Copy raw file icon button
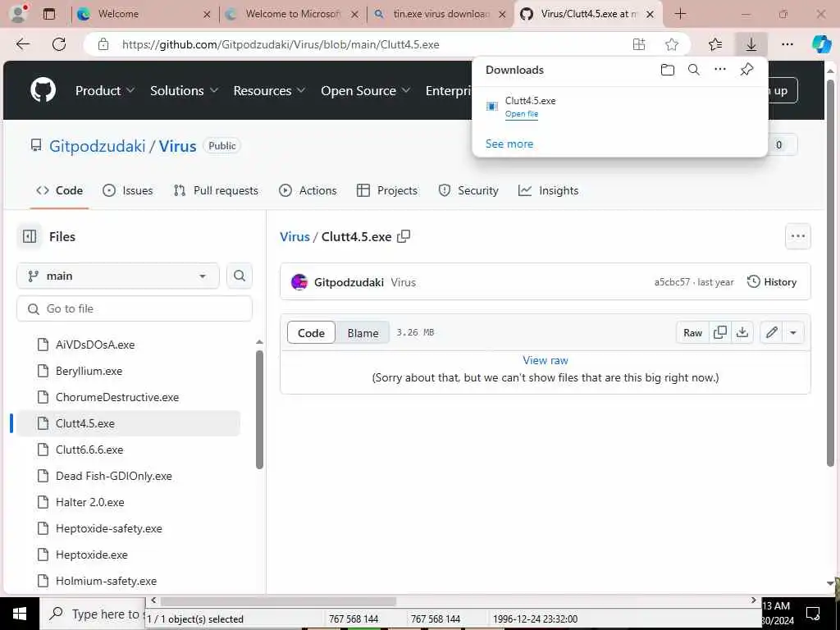840x630 pixels. pos(720,333)
